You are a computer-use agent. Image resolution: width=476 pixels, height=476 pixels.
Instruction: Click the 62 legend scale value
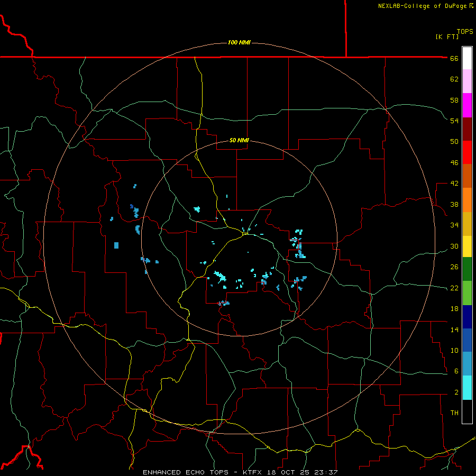(x=454, y=79)
